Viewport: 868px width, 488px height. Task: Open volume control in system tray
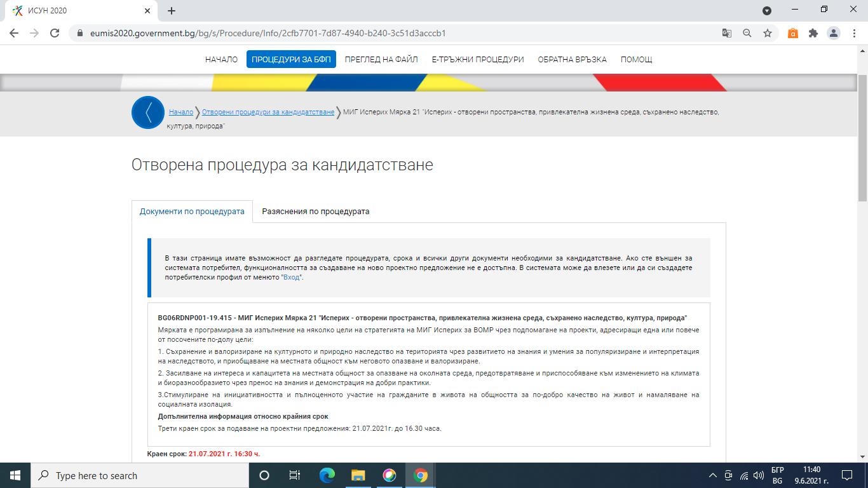(x=758, y=475)
